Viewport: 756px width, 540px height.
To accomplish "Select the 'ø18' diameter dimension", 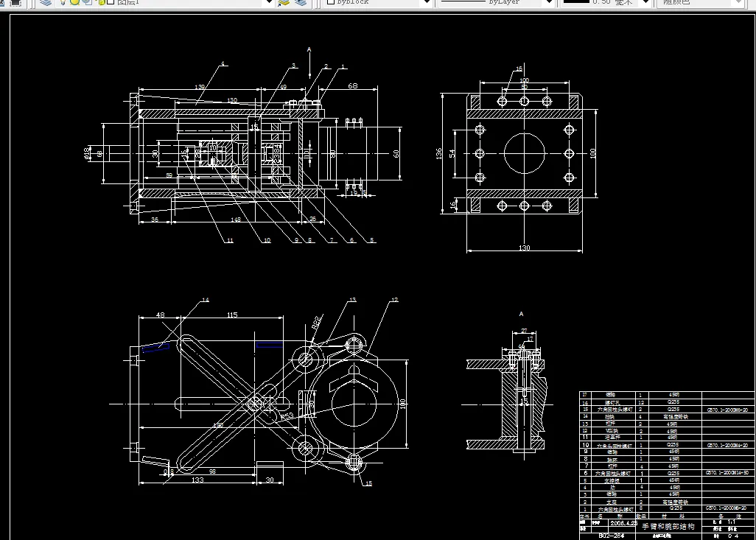I will 87,154.
